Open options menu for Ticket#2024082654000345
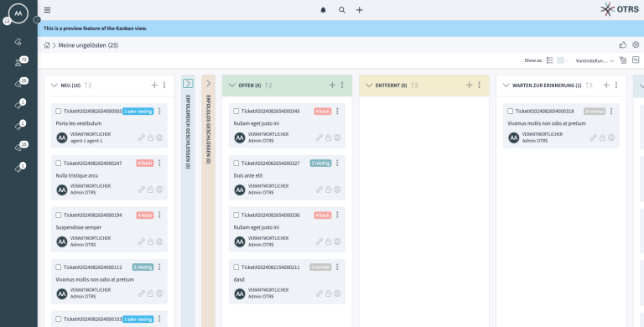This screenshot has height=327, width=644. click(x=337, y=112)
